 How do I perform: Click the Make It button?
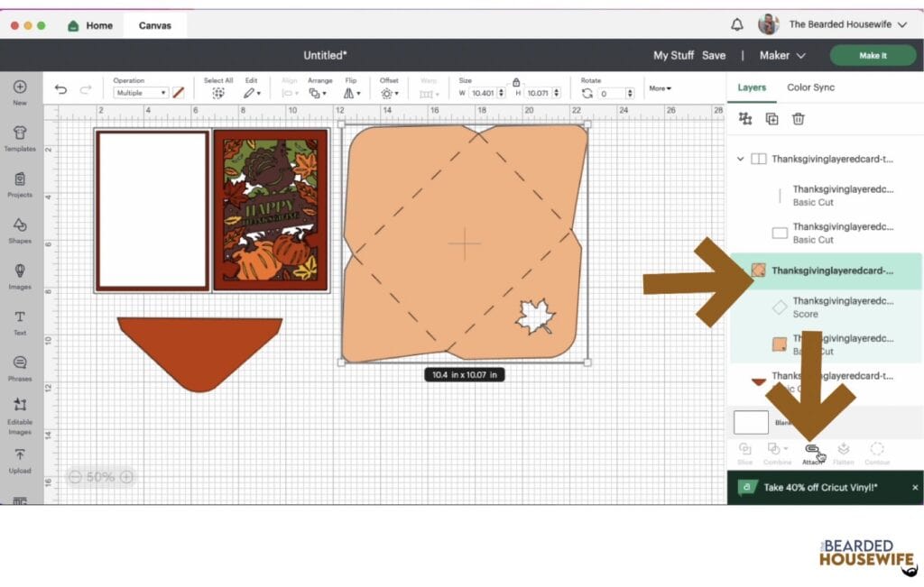[872, 56]
